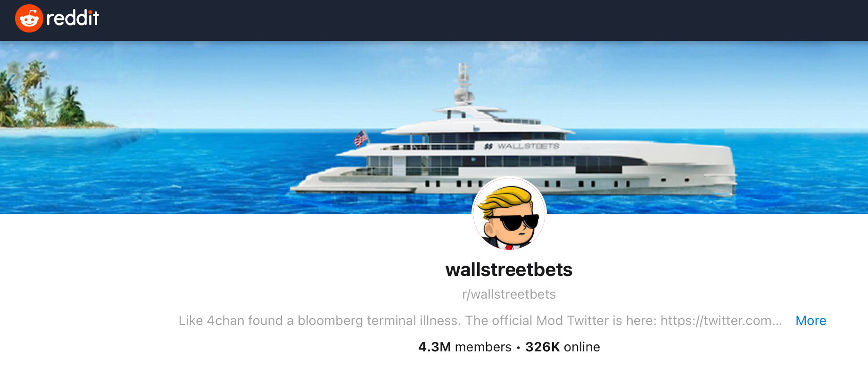Viewport: 868px width, 366px height.
Task: Click the 4.3M members count
Action: tap(464, 347)
